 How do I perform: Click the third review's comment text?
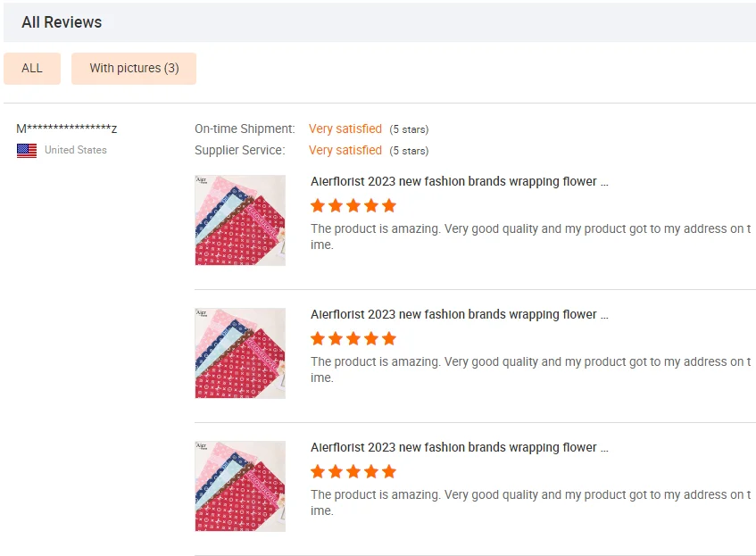point(530,502)
